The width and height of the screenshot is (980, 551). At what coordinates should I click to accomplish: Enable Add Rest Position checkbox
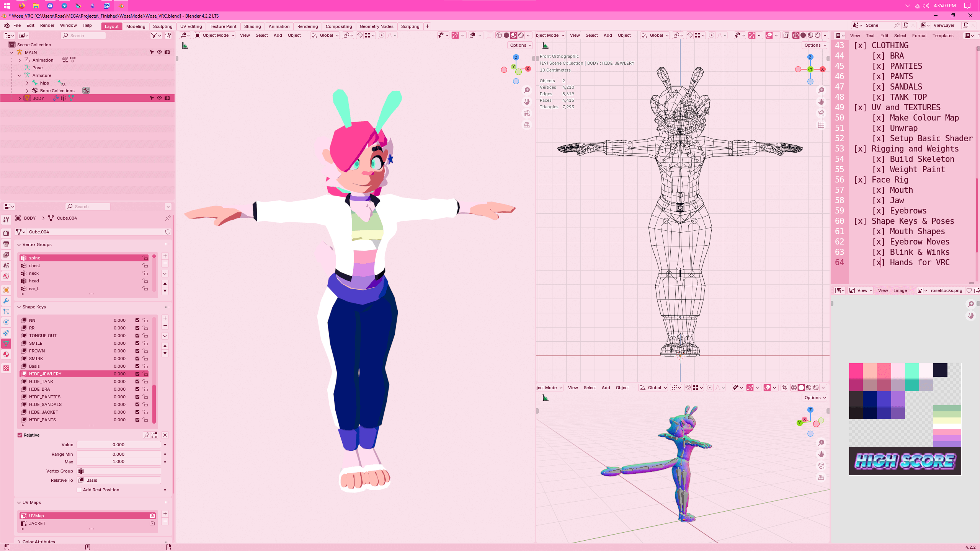(x=79, y=490)
